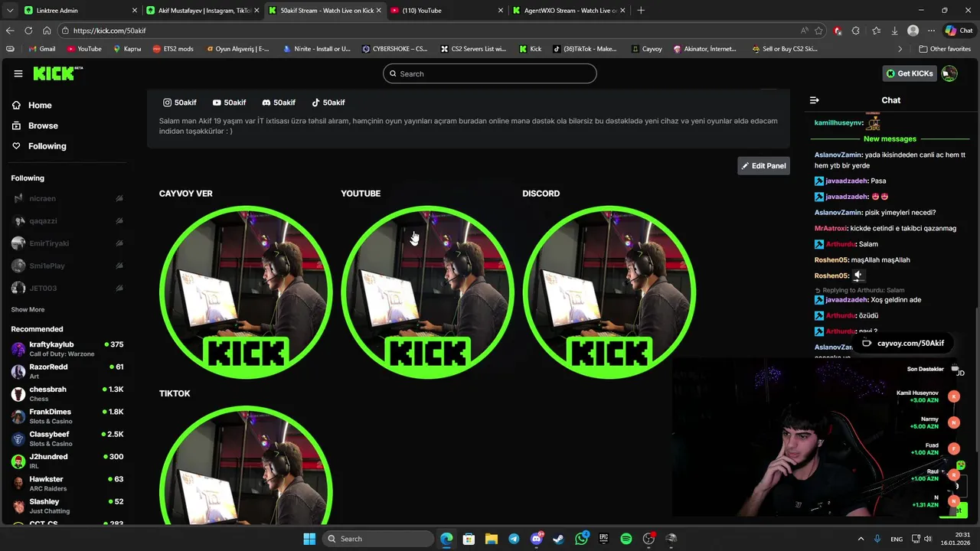Open browser extensions menu
Viewport: 980px width, 551px height.
856,31
